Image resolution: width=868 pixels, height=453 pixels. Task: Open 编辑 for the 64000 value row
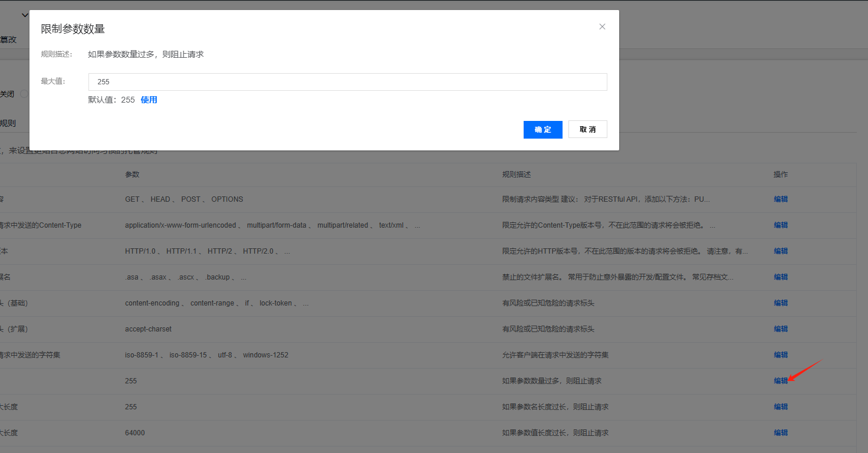click(x=781, y=433)
